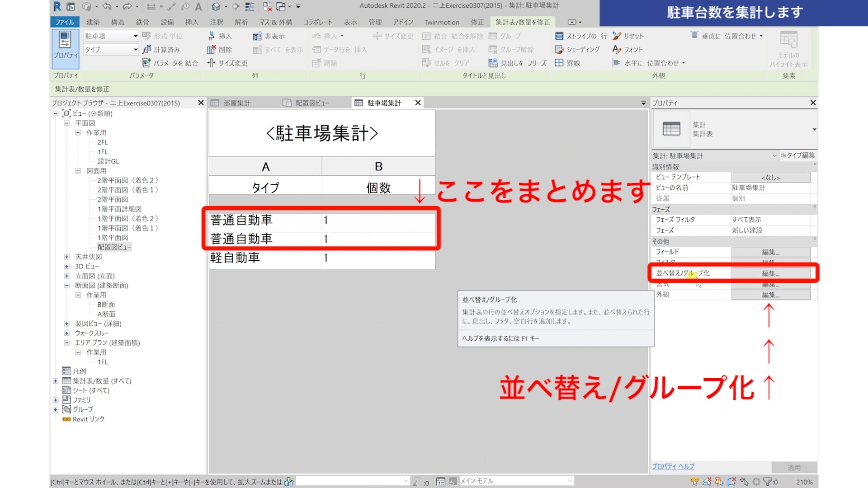868x488 pixels.
Task: Open the プロパティ ヘルプ link
Action: [673, 466]
